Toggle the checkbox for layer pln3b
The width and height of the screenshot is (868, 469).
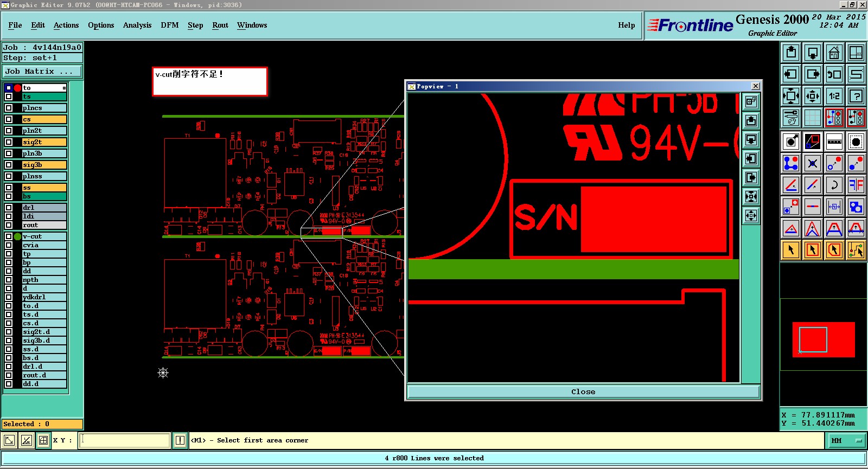(x=9, y=153)
